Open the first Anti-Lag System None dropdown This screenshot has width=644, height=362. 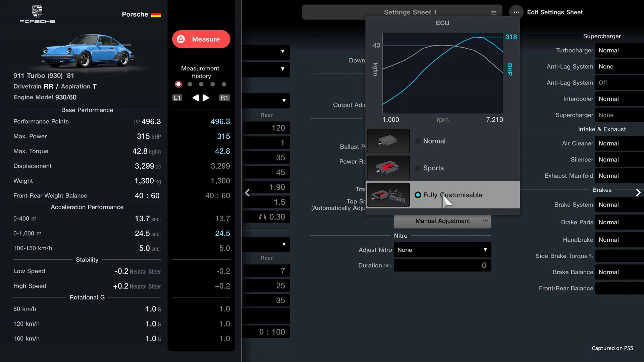click(x=620, y=66)
